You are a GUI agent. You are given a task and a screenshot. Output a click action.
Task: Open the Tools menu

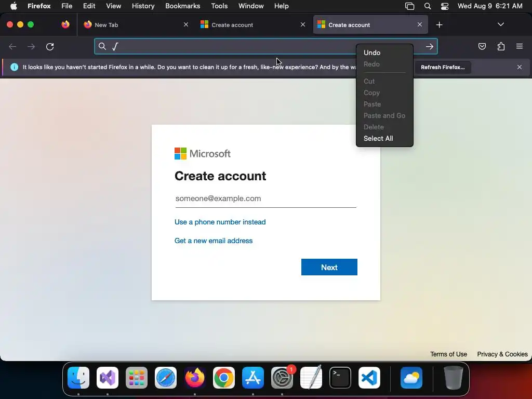coord(219,6)
